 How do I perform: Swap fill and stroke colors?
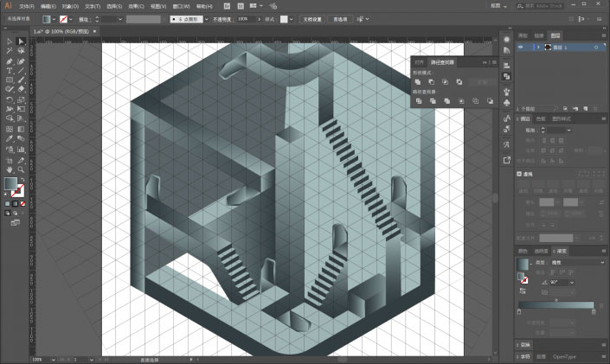pos(22,180)
